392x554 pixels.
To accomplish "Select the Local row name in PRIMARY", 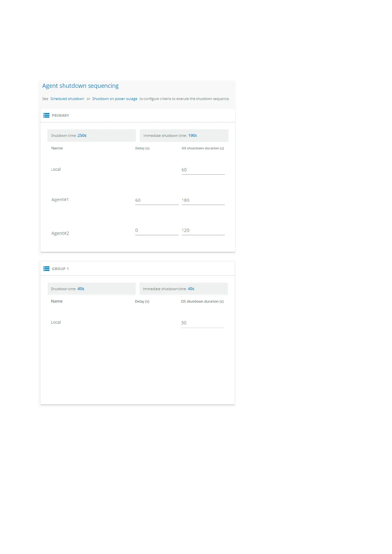I will coord(56,169).
